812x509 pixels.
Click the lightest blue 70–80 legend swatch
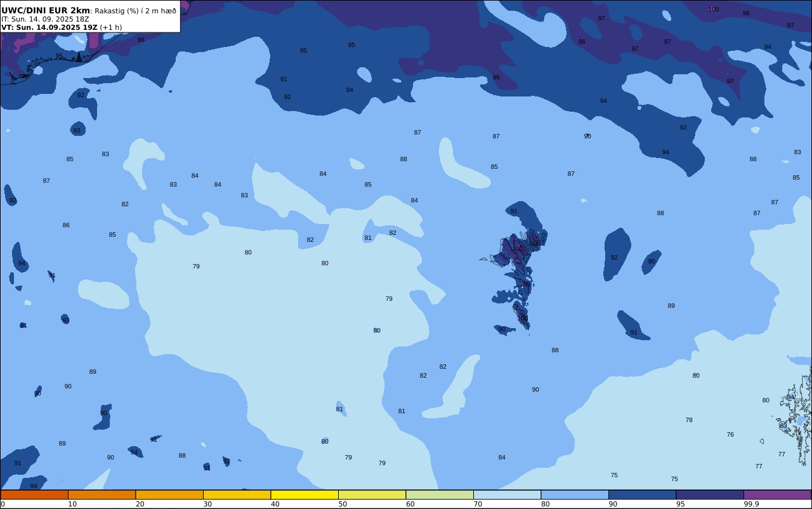coord(507,494)
